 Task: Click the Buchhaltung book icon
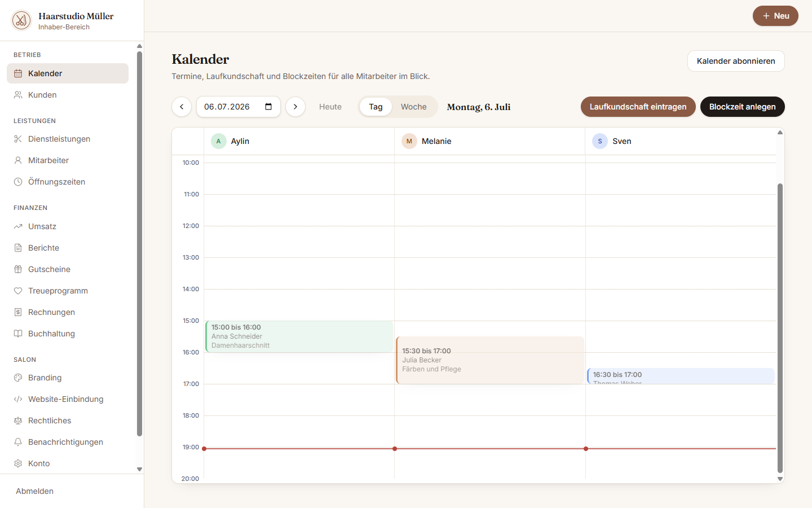click(x=18, y=334)
